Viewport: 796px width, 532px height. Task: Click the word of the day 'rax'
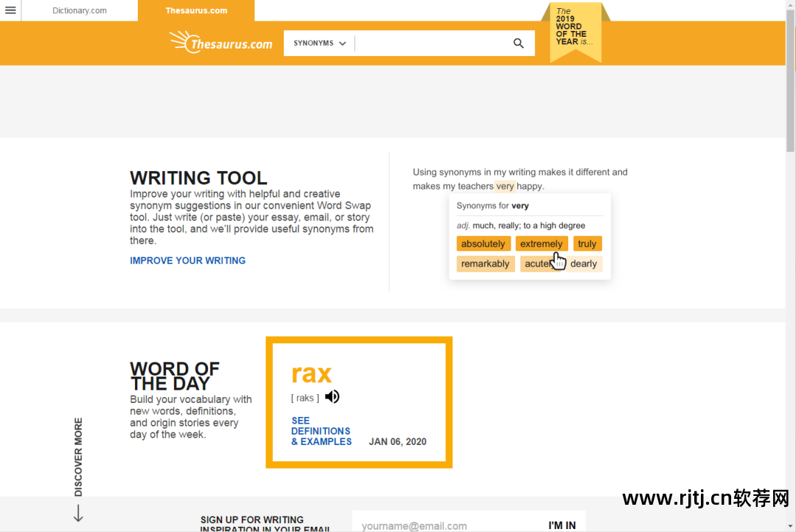point(311,374)
